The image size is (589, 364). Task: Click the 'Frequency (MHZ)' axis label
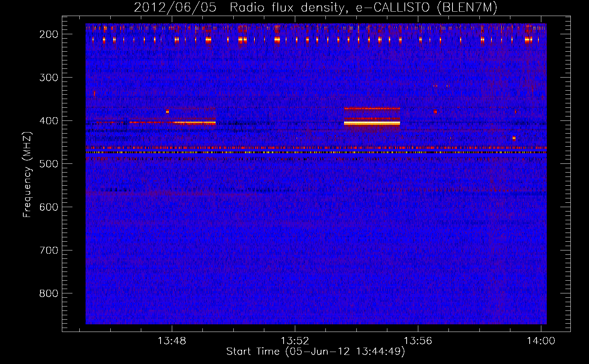point(27,175)
